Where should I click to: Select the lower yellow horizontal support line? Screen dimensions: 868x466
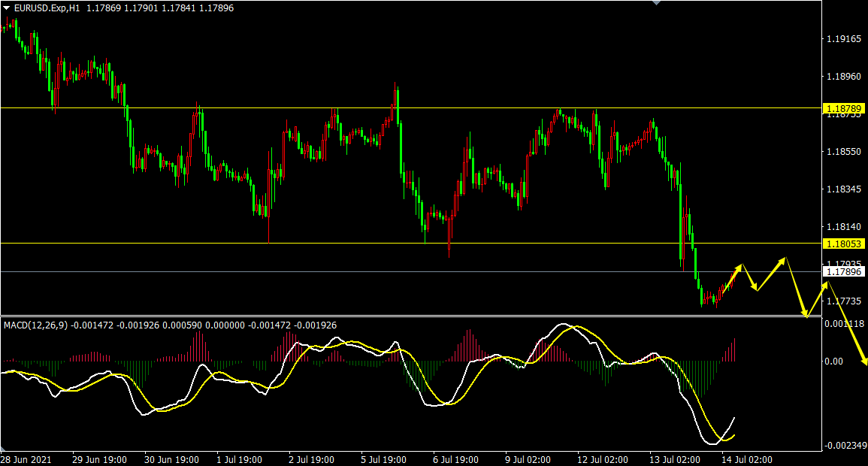coord(411,243)
